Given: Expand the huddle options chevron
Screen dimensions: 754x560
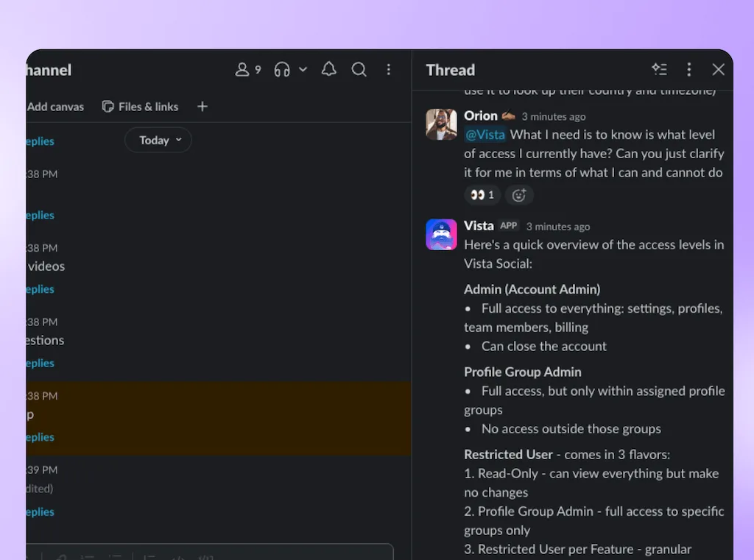Looking at the screenshot, I should click(x=303, y=70).
